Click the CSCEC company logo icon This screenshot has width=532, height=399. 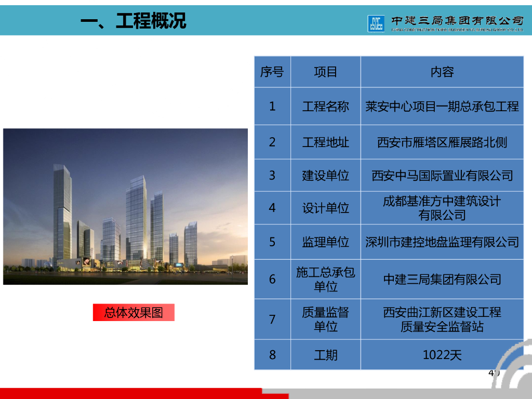(376, 23)
